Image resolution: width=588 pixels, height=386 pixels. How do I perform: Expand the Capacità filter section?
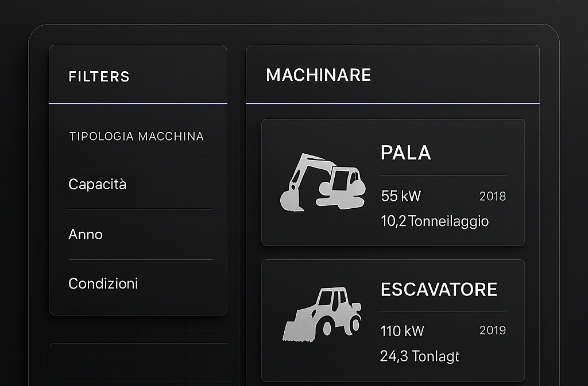click(x=97, y=184)
